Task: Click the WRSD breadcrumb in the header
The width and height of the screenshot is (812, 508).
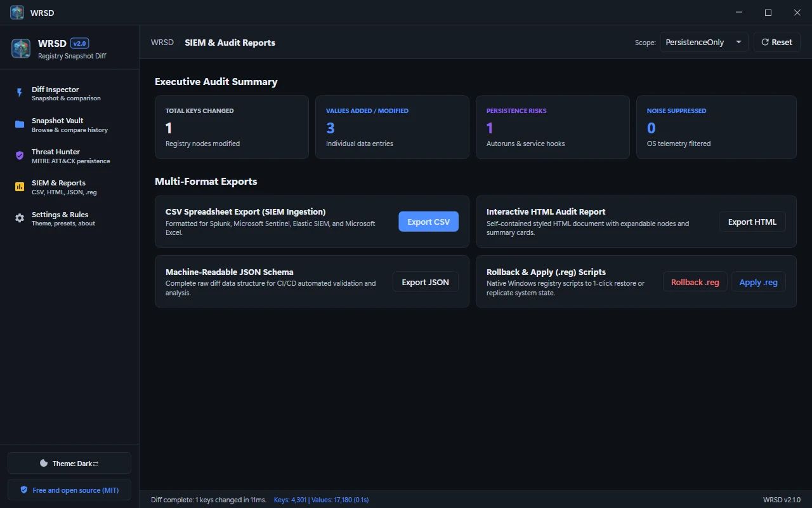Action: tap(162, 43)
